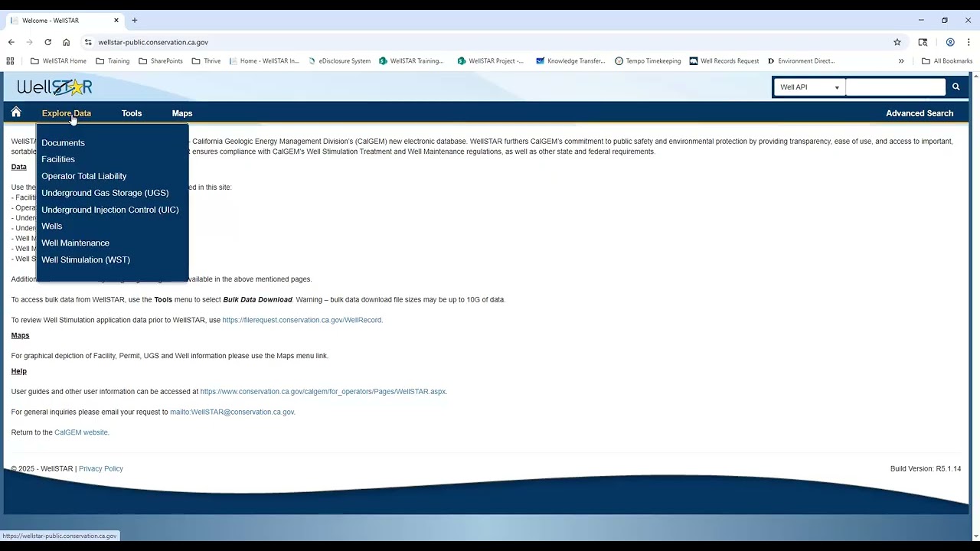Screen dimensions: 980x551
Task: Click the WellSTAR@conservation.ca.gov mailto link
Action: pos(232,412)
